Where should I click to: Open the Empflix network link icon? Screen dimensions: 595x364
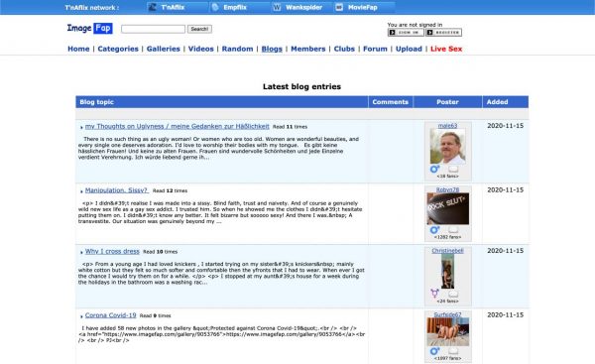click(x=215, y=7)
